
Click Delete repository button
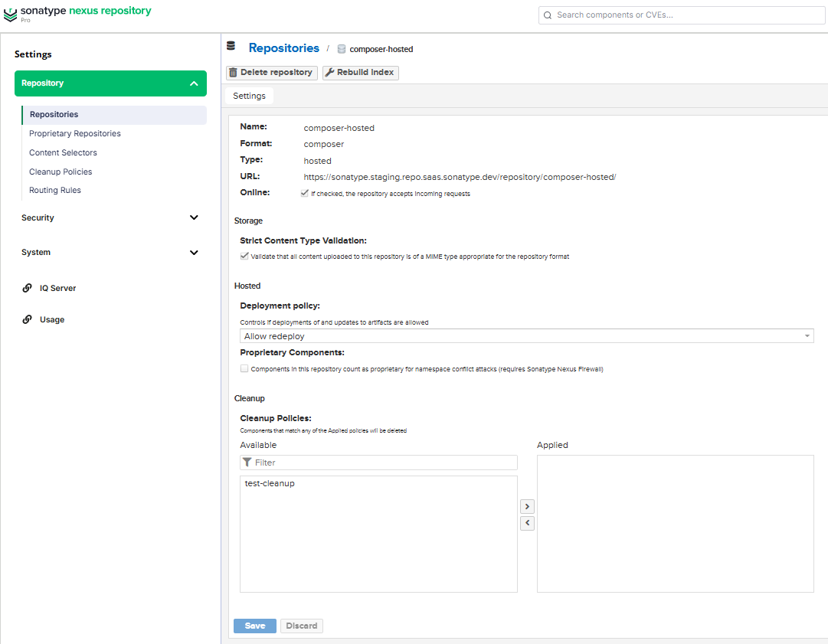[x=271, y=72]
